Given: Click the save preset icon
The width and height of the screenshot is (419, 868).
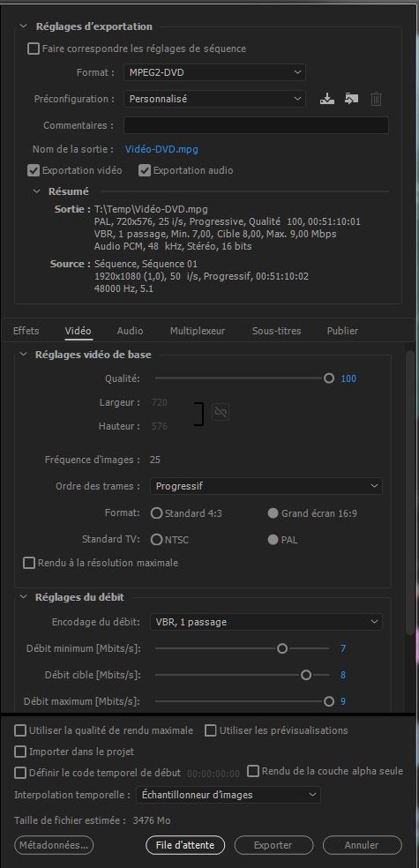Looking at the screenshot, I should 327,99.
